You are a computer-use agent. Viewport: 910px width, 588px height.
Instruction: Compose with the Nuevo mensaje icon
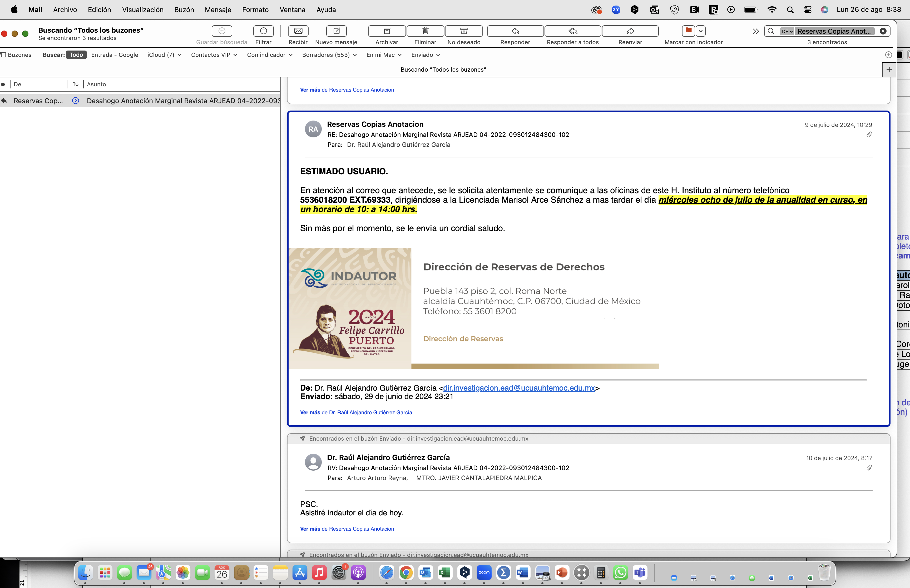(x=337, y=31)
